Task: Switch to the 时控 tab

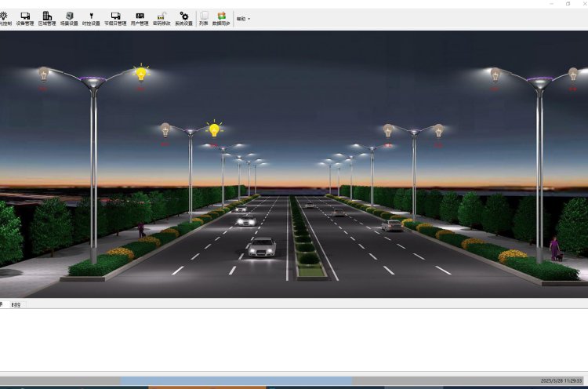Action: (16, 304)
